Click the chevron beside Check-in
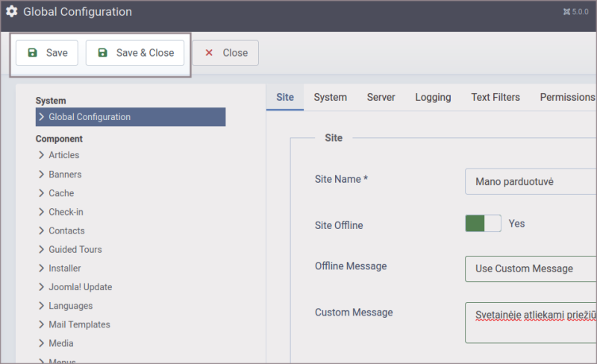The height and width of the screenshot is (364, 597). coord(42,212)
